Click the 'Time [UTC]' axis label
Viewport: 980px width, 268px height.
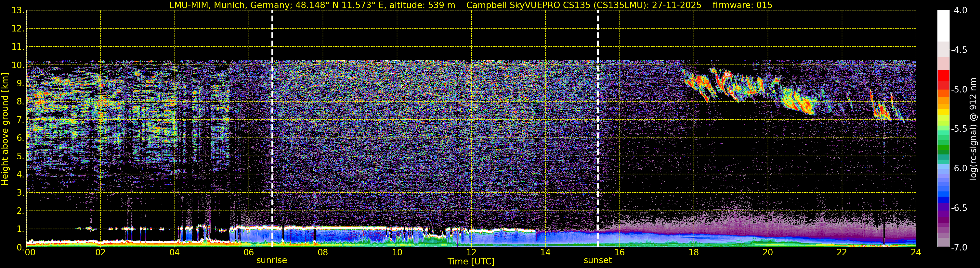coord(471,262)
